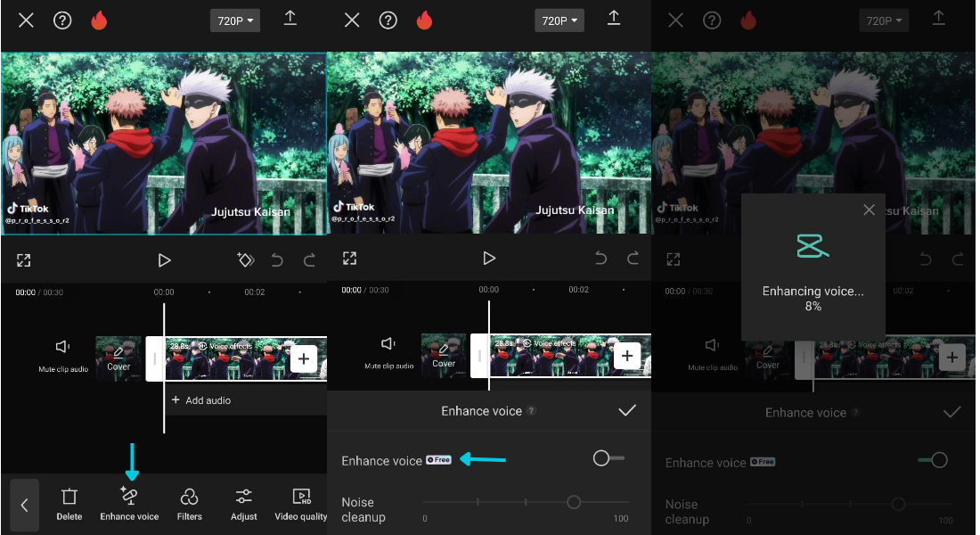Open the 720P resolution dropdown in middle screen
The image size is (980, 535).
[x=559, y=21]
